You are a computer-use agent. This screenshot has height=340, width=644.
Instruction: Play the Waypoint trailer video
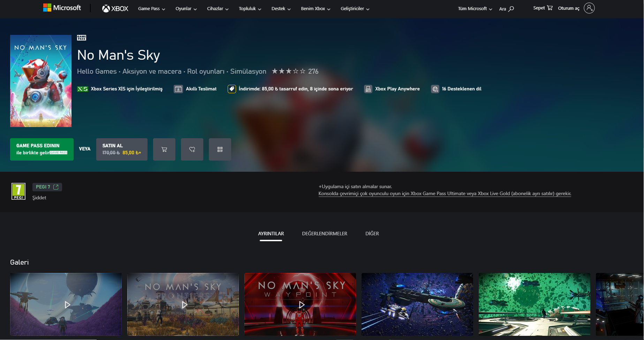(300, 304)
